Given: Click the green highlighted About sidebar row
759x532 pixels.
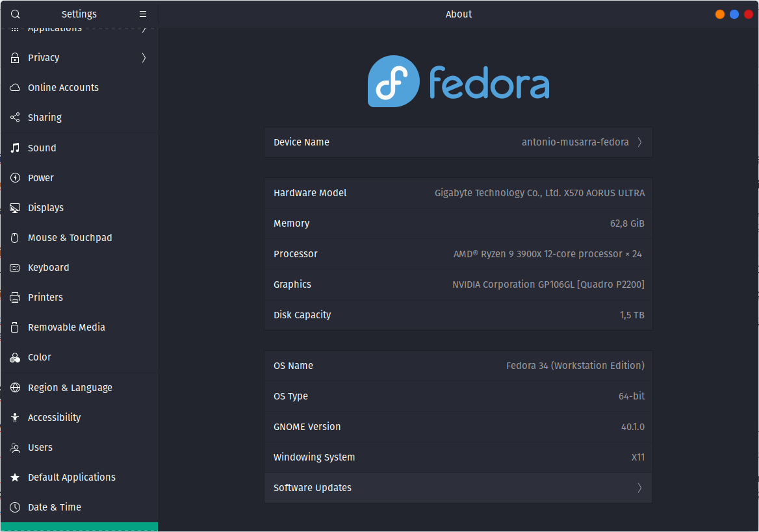Looking at the screenshot, I should [79, 527].
